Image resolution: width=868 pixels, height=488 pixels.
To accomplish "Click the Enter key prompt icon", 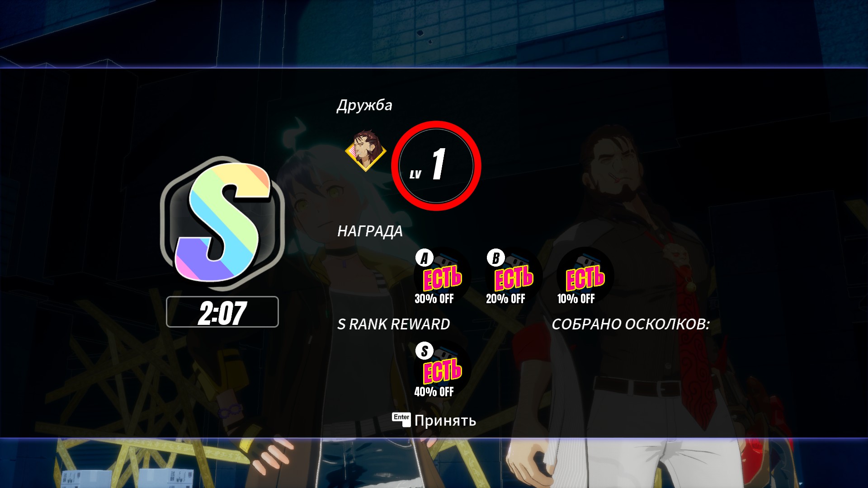I will click(401, 419).
